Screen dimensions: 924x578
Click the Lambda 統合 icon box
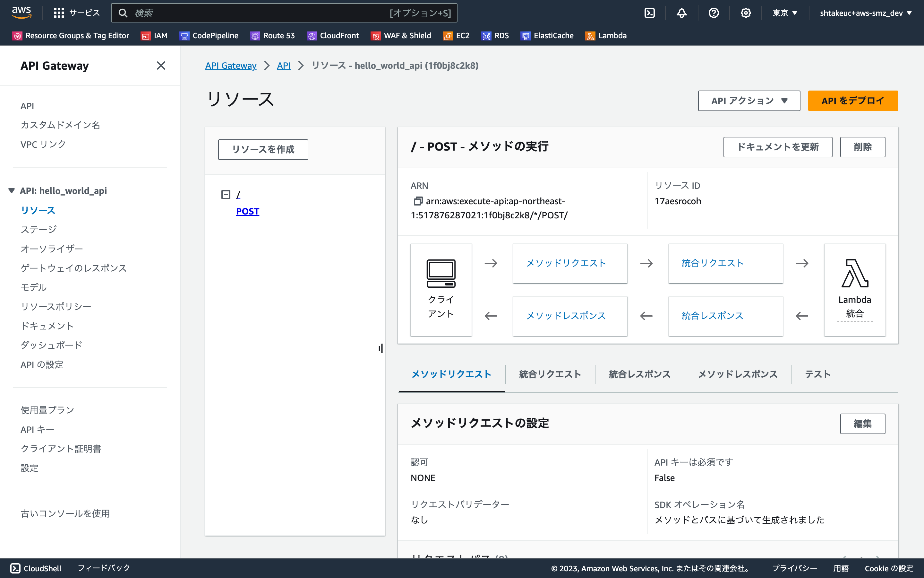point(854,290)
